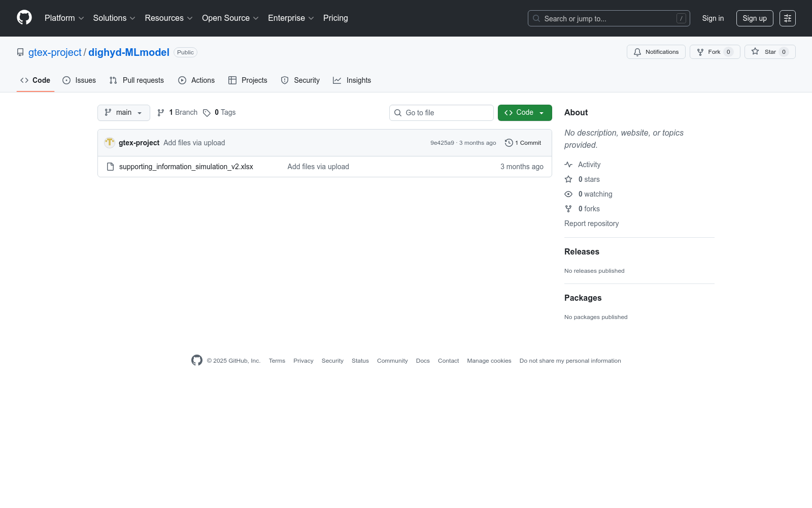
Task: Open the Packages heading link
Action: tap(583, 298)
